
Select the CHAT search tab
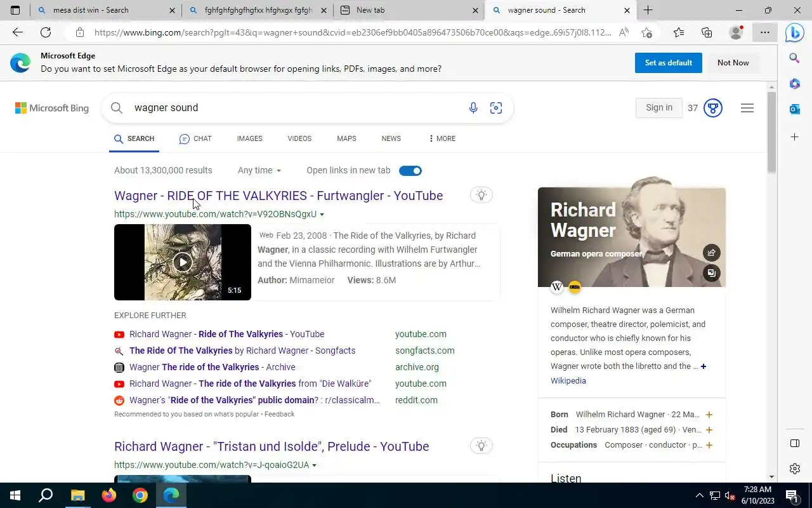(195, 138)
